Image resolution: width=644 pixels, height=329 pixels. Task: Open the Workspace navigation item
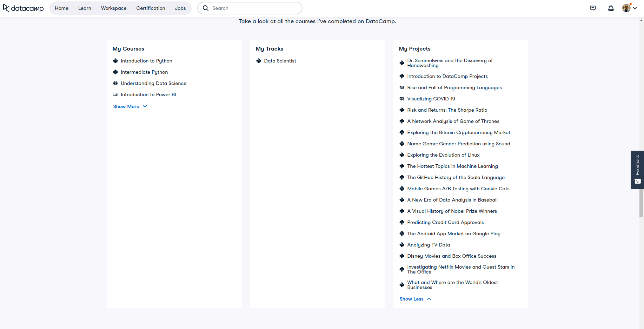point(114,8)
